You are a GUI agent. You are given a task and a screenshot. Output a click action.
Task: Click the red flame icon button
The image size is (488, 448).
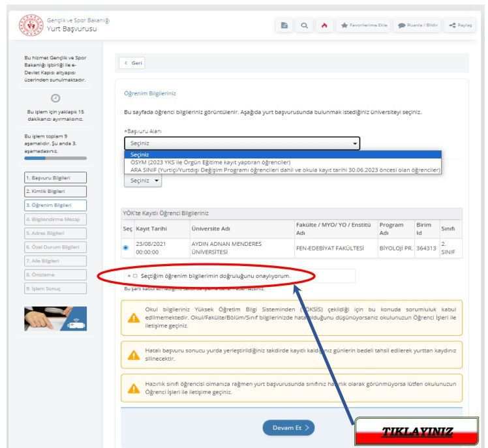324,25
